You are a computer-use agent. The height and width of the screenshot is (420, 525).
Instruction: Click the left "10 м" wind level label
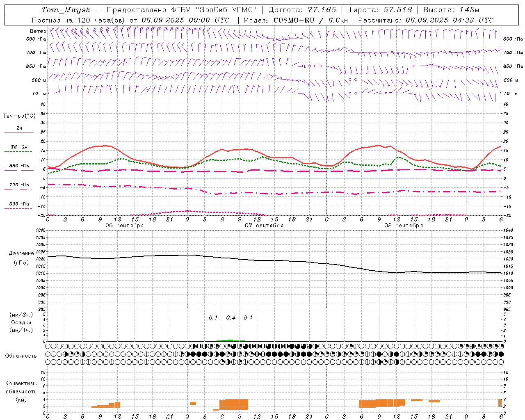click(39, 94)
